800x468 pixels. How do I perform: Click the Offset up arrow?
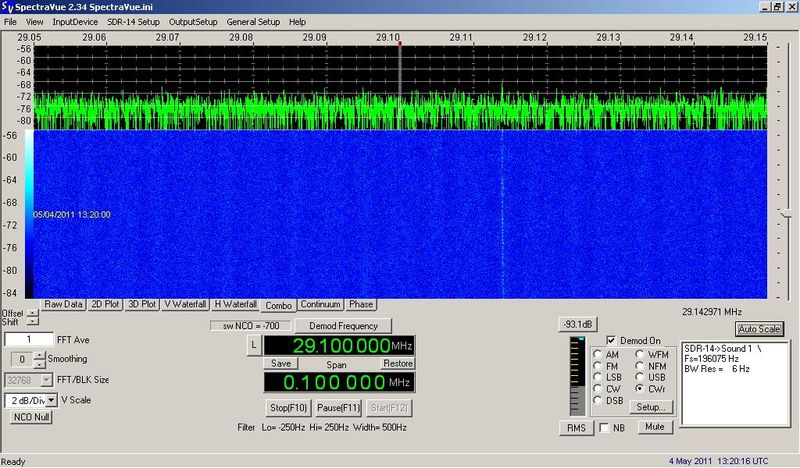[31, 311]
